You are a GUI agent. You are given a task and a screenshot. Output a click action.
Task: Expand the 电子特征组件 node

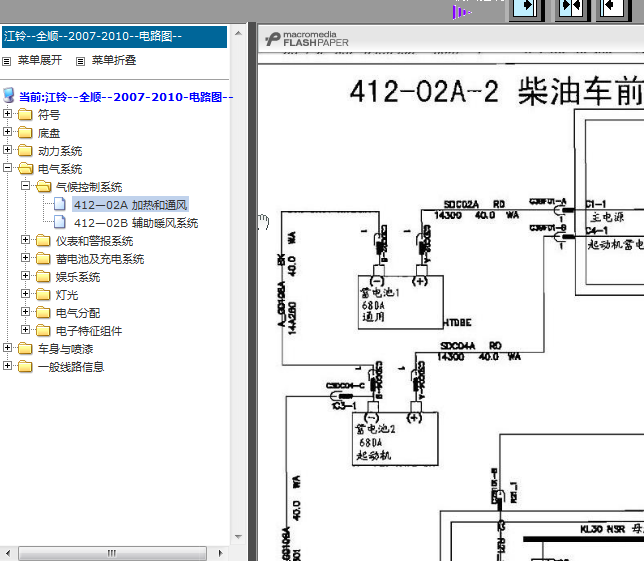click(x=25, y=330)
